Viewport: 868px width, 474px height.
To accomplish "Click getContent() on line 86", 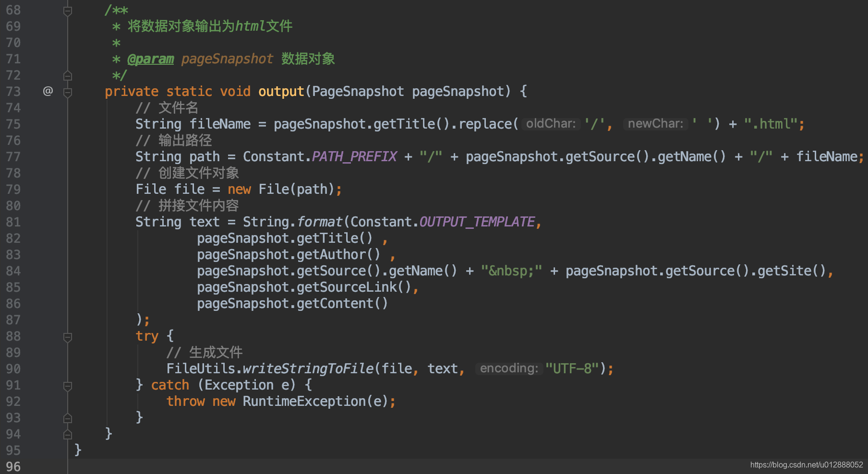I will tap(342, 304).
